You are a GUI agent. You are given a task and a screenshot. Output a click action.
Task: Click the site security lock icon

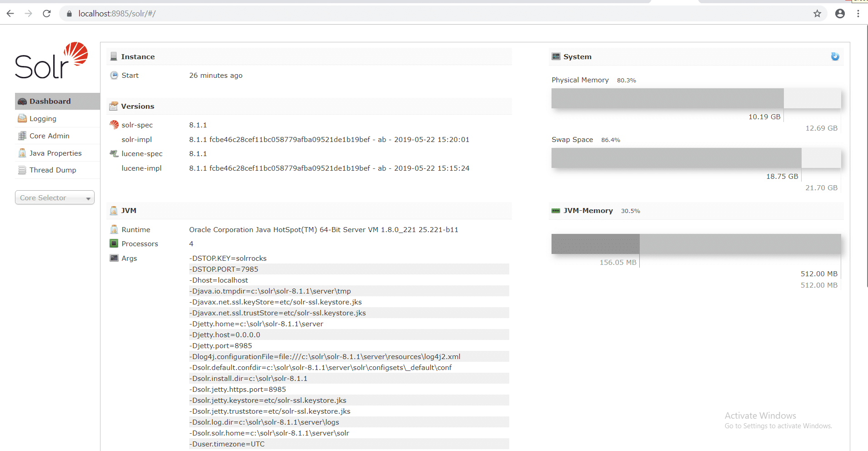69,14
